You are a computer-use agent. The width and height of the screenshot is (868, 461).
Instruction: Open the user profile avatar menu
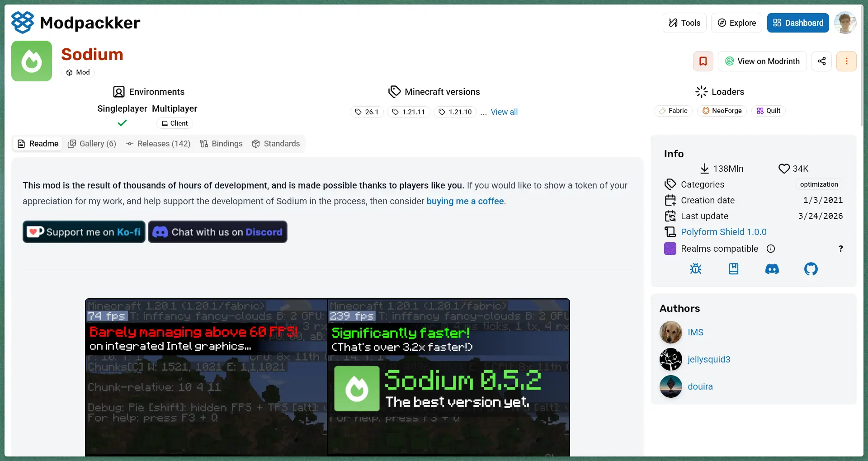coord(845,23)
